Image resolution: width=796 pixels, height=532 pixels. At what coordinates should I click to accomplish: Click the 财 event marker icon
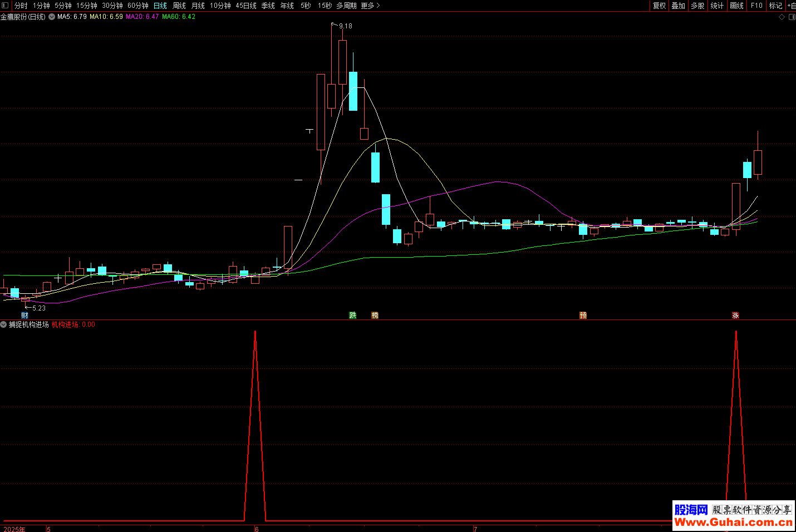click(x=24, y=316)
